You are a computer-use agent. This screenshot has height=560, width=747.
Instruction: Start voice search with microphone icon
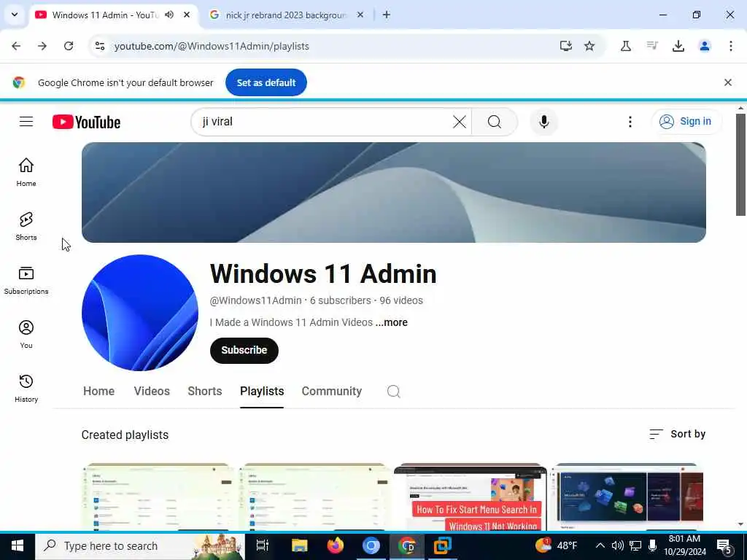pos(543,122)
